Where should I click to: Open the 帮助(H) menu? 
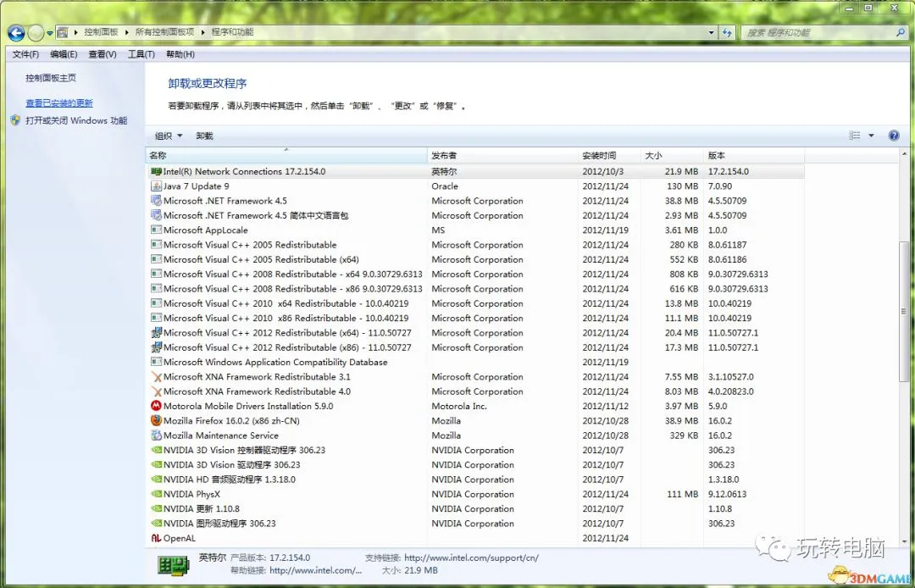pos(180,54)
